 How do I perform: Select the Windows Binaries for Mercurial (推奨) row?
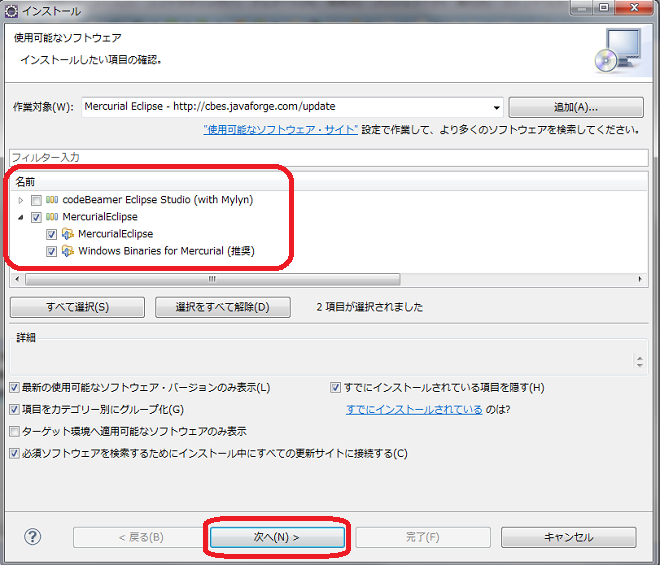(x=166, y=251)
